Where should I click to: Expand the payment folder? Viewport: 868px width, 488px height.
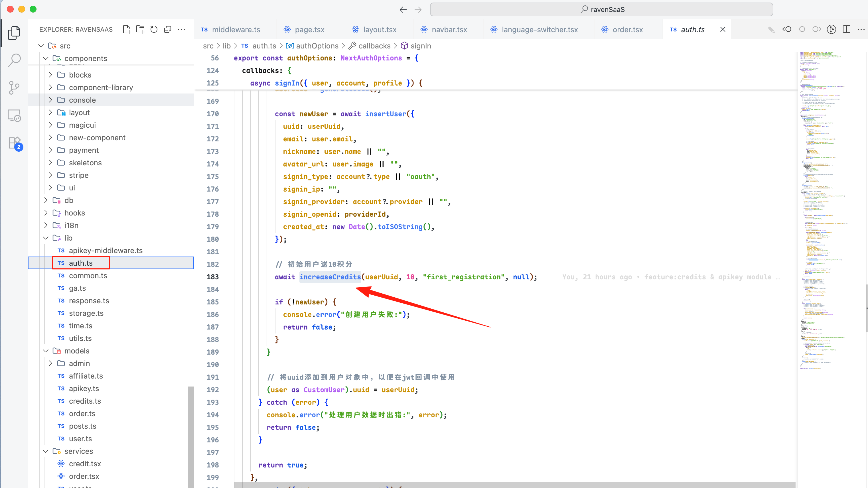coord(50,150)
